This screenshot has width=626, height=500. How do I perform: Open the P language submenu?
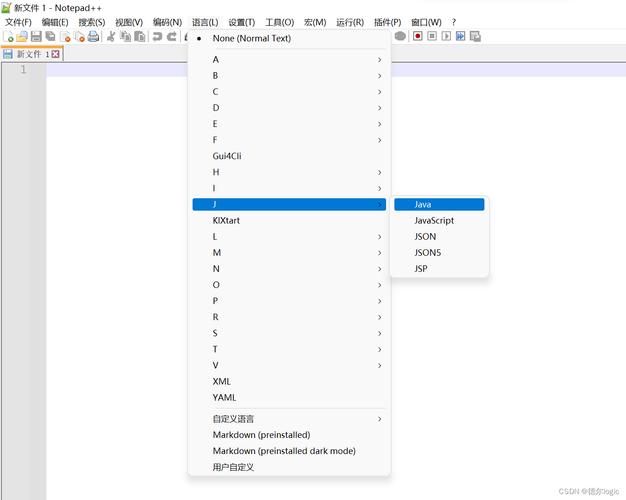pyautogui.click(x=289, y=301)
